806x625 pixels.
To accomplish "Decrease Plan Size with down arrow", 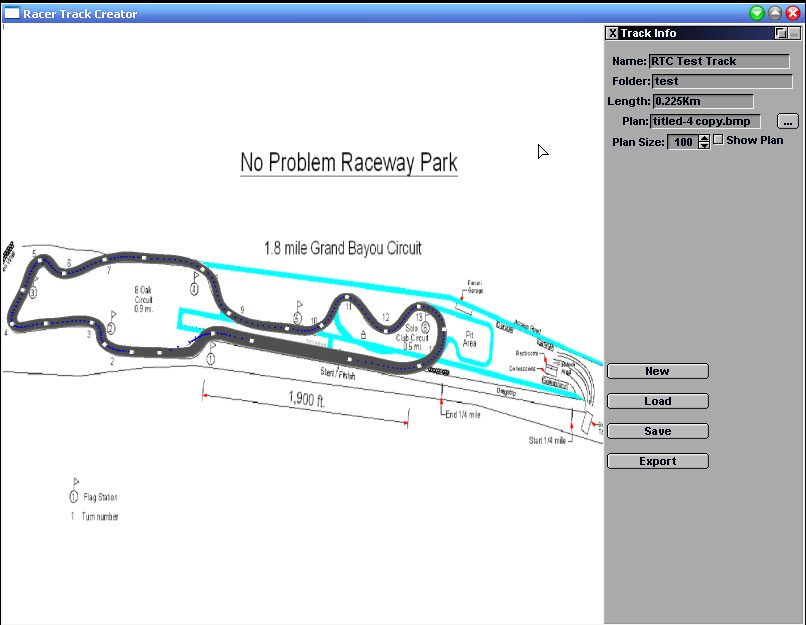I will pyautogui.click(x=704, y=145).
